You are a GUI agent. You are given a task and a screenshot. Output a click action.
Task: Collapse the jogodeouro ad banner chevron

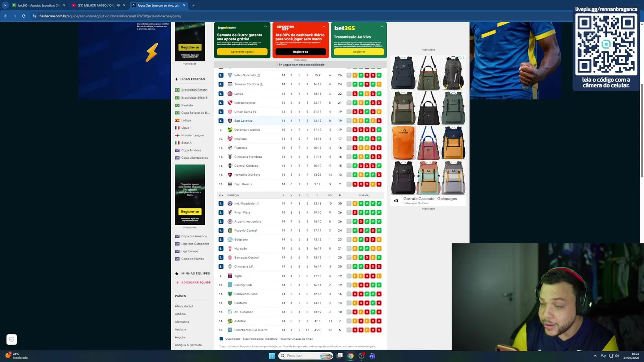click(265, 26)
